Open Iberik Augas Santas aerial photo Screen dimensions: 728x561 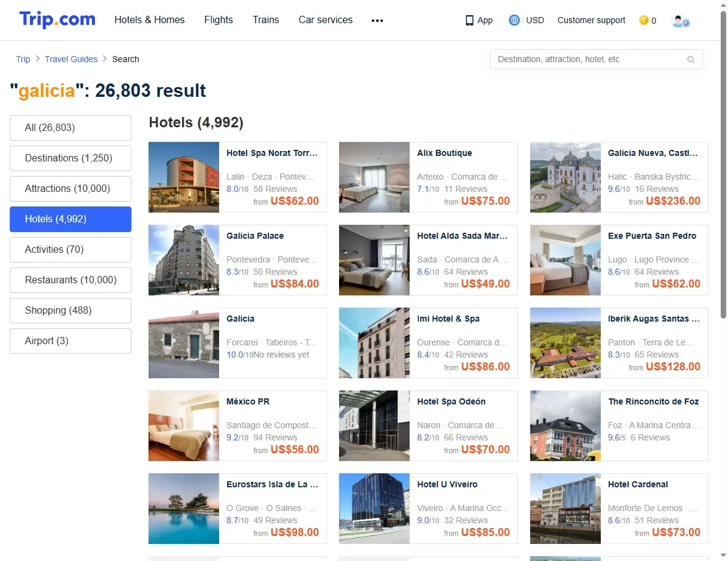pos(565,342)
